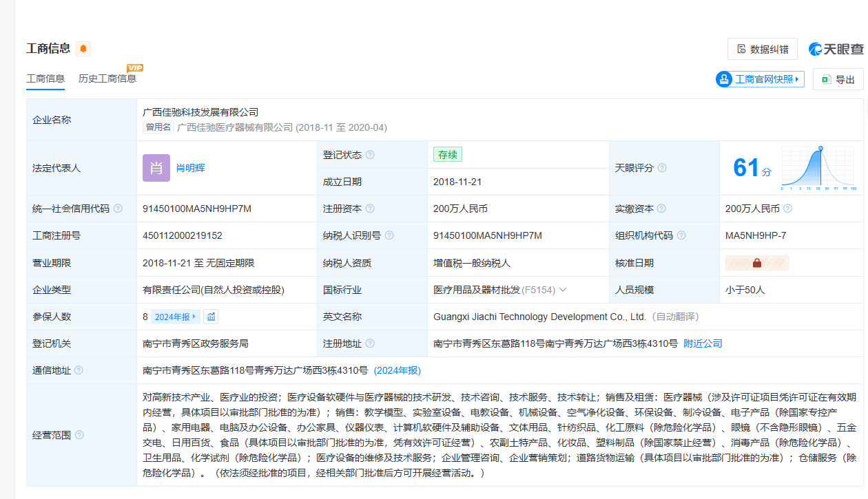Click the 天眼评分 score distribution chart
The height and width of the screenshot is (499, 868).
pyautogui.click(x=819, y=169)
